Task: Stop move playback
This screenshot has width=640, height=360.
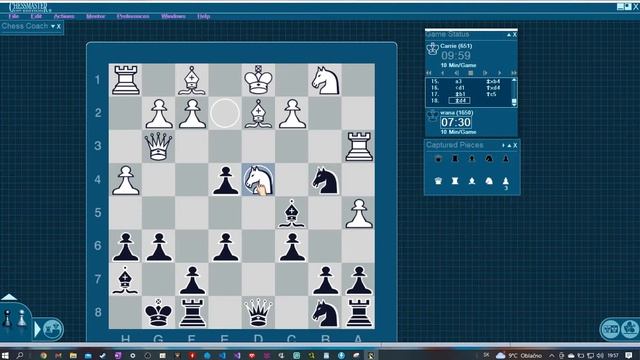Action: [471, 73]
